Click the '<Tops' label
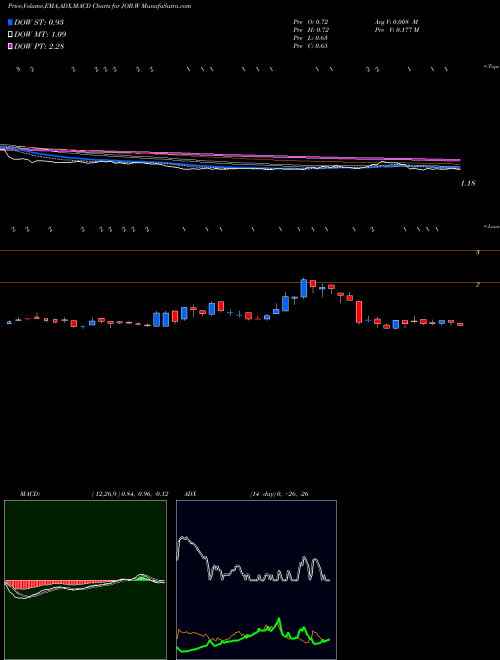500x660 pixels. [491, 67]
